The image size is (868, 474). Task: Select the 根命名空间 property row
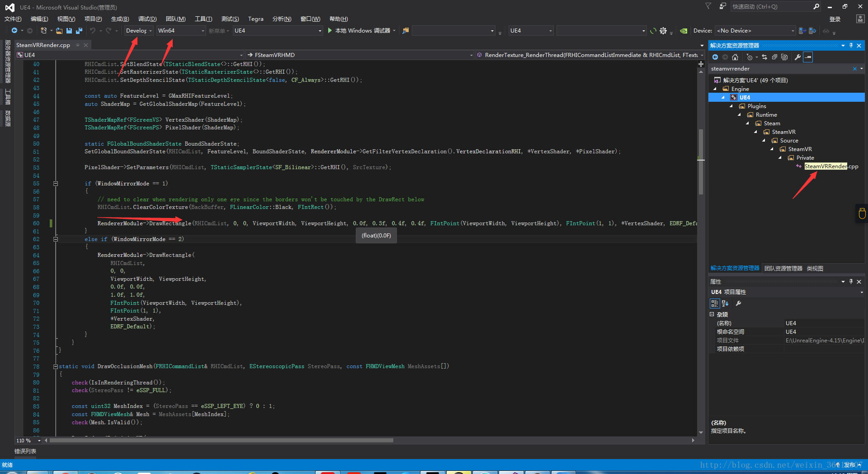(x=787, y=332)
